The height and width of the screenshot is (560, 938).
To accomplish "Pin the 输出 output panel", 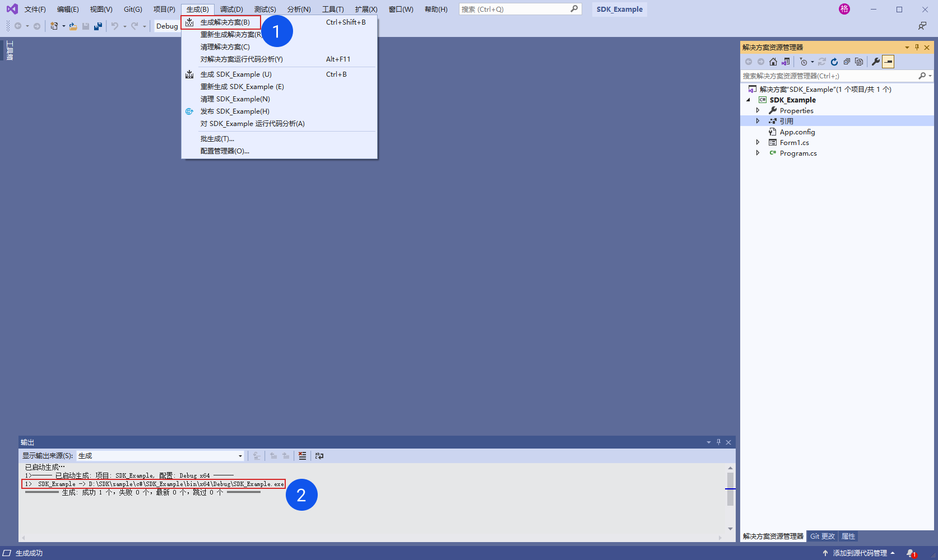I will [x=718, y=442].
